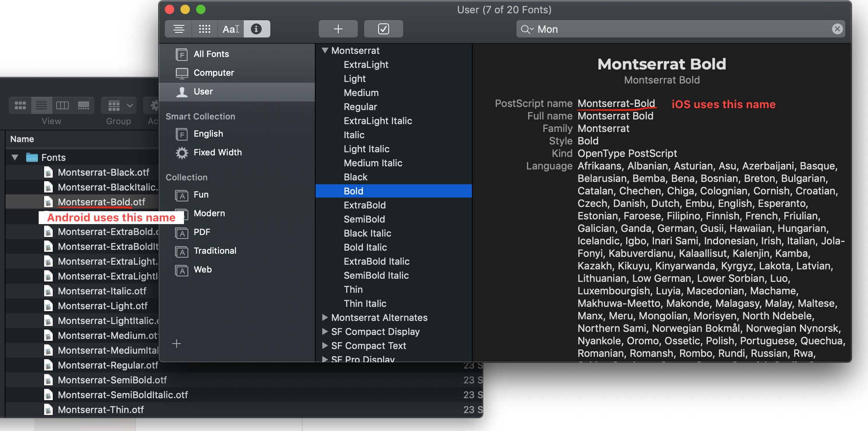Switch Finder to list view
This screenshot has height=431, width=868.
[x=41, y=105]
